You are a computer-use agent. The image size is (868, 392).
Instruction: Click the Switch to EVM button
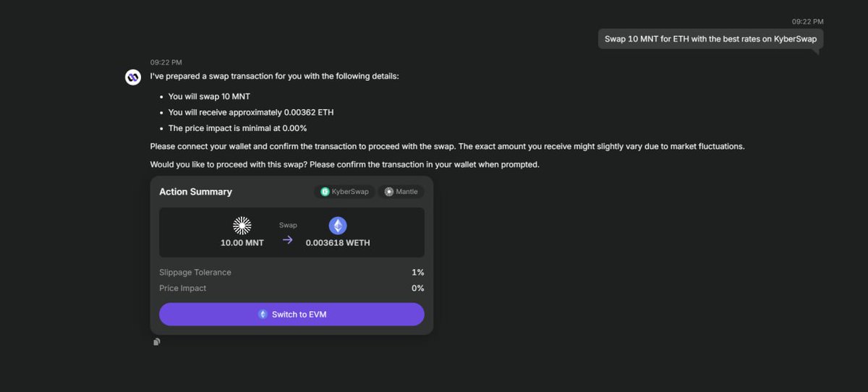tap(292, 315)
